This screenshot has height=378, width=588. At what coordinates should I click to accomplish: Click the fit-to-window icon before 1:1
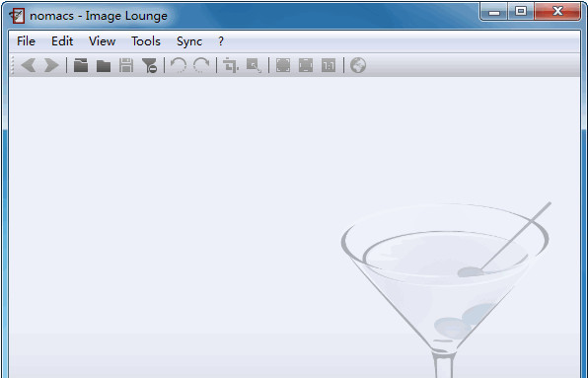[306, 65]
